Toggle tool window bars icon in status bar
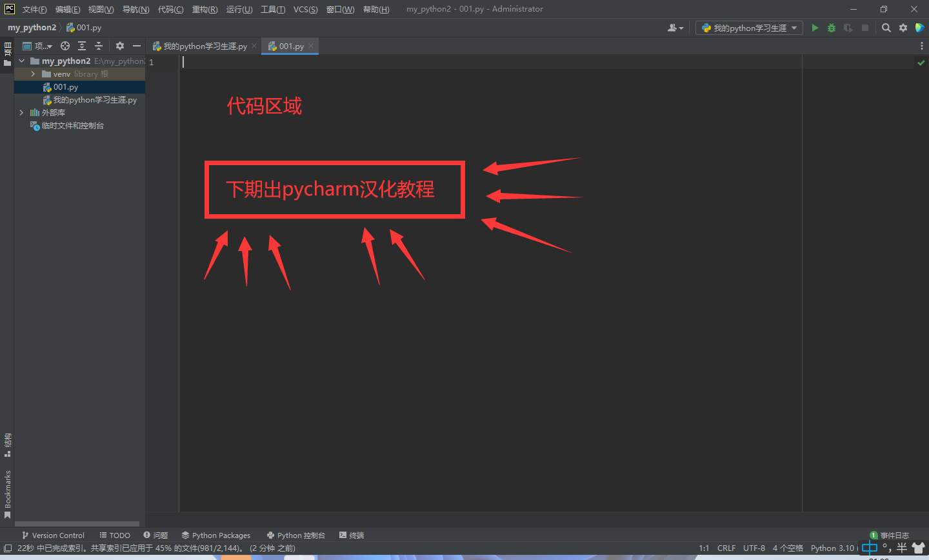 pyautogui.click(x=8, y=548)
